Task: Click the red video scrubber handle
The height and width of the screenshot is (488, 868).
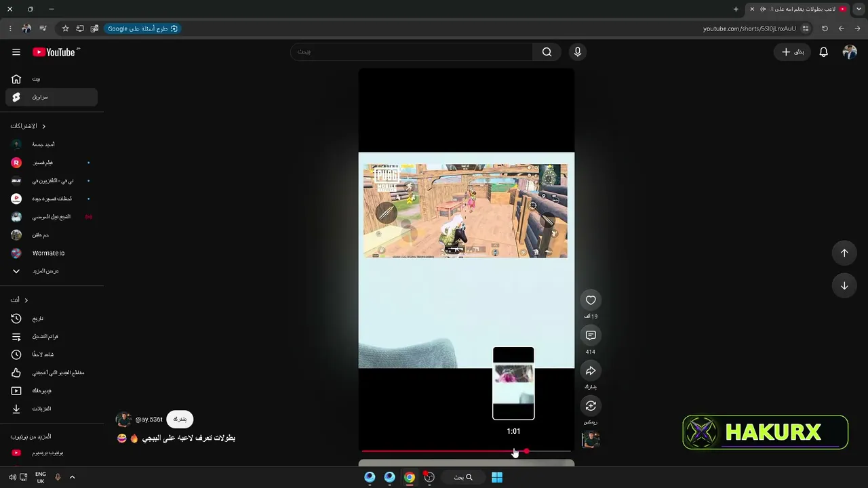Action: 526,451
